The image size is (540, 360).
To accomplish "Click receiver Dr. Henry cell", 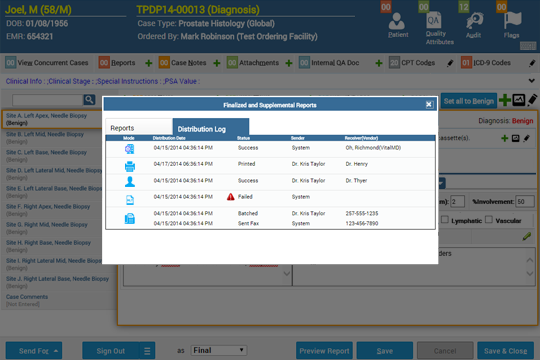I will [356, 164].
